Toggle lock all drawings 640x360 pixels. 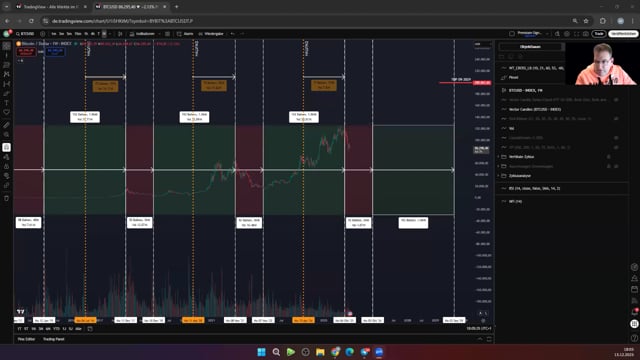[x=7, y=167]
